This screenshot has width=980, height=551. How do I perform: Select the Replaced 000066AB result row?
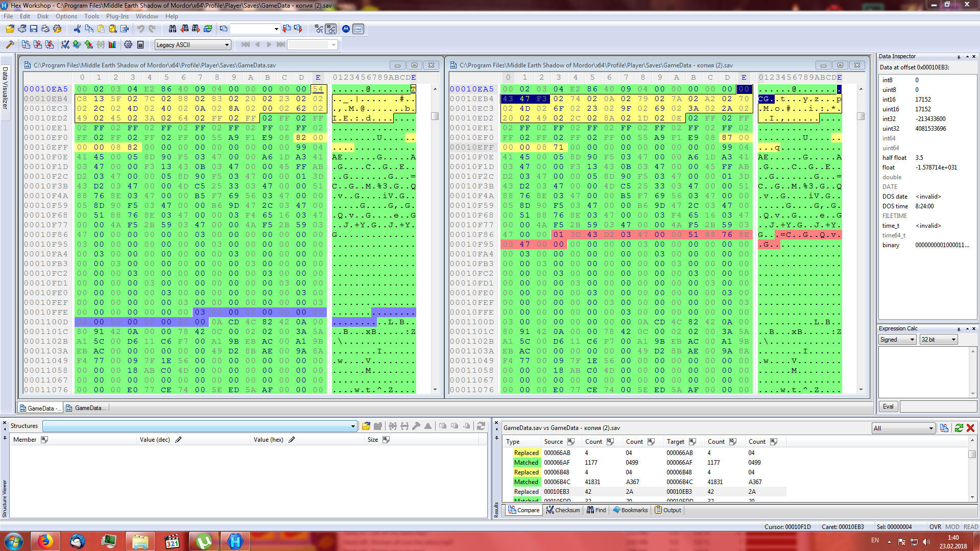point(644,453)
